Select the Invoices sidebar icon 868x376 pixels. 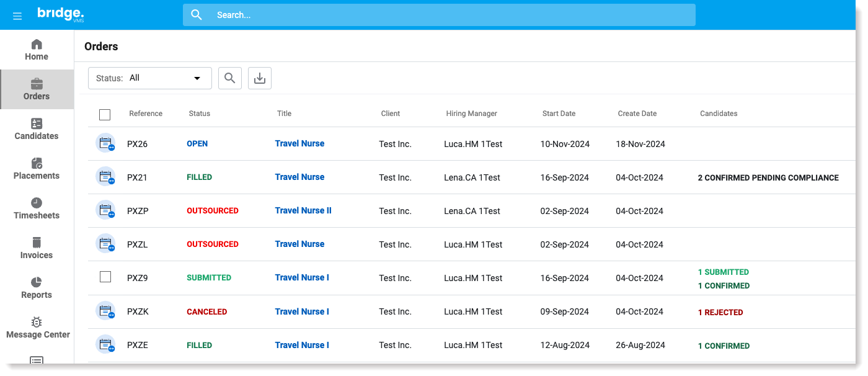(37, 242)
